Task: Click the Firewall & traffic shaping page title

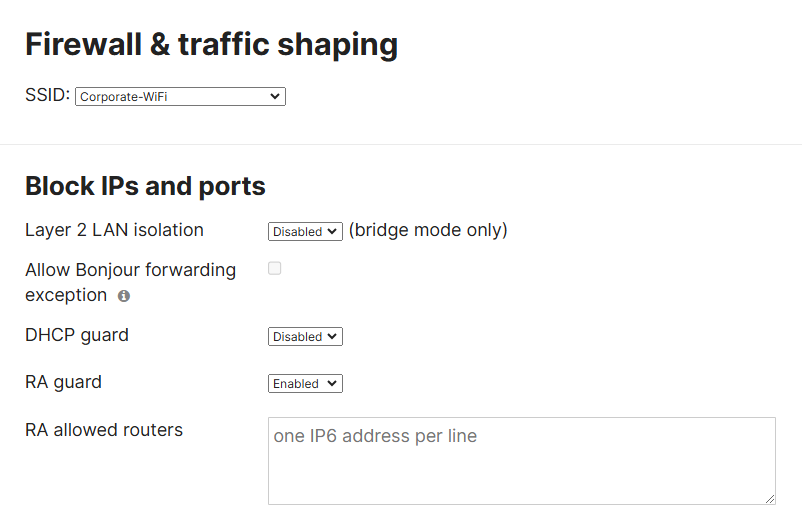Action: pos(211,44)
